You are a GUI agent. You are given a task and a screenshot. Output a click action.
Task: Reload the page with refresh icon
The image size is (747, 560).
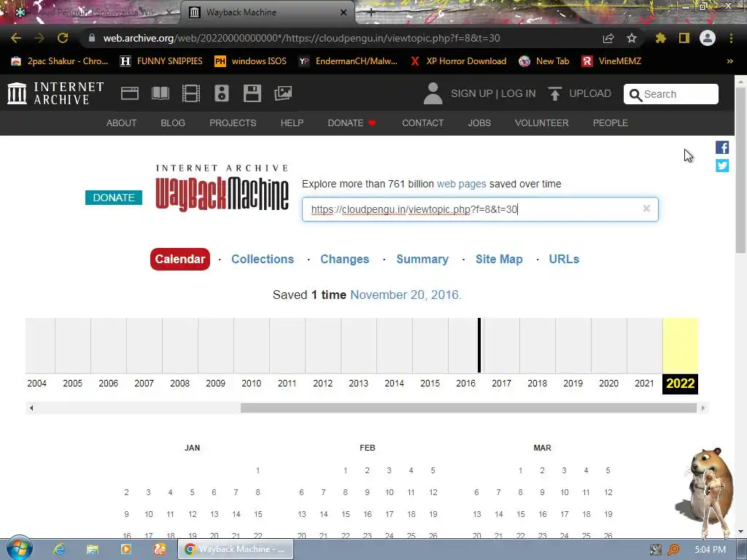point(63,38)
